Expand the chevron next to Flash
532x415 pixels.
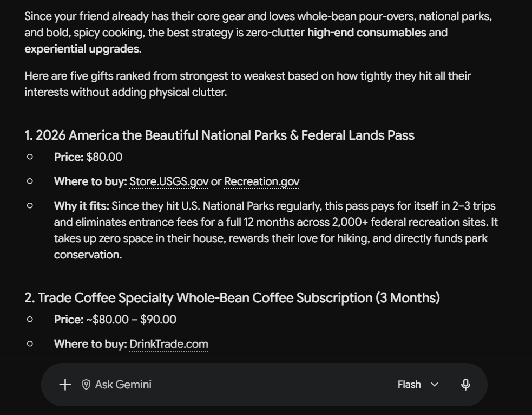click(435, 385)
